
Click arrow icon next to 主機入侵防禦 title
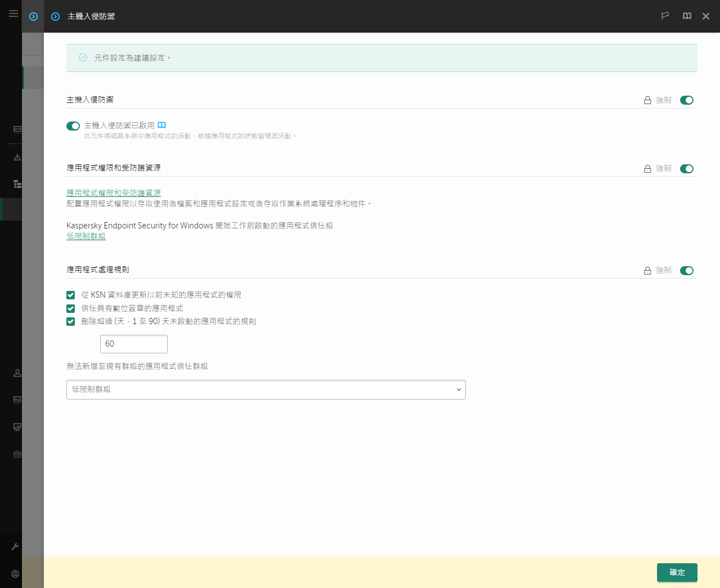55,16
